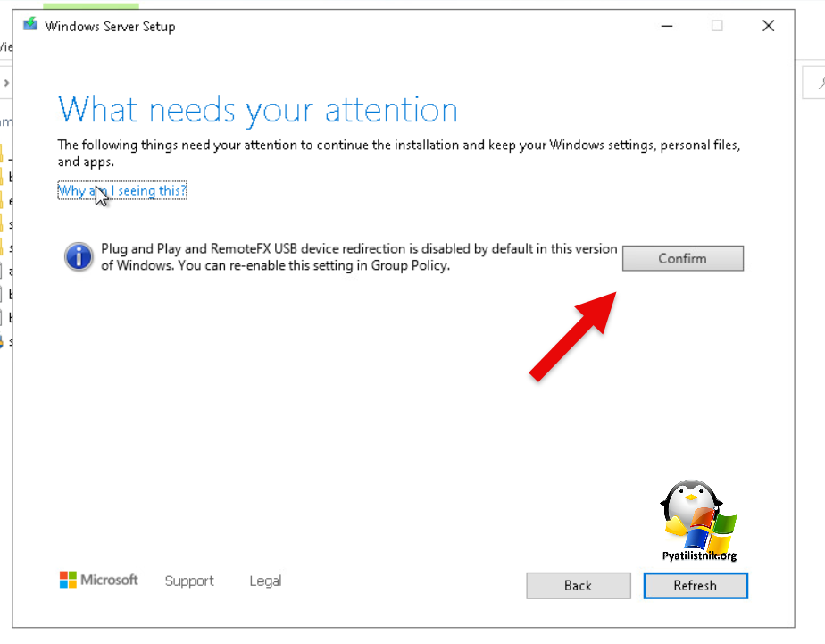
Task: Close the Windows Server Setup dialog
Action: tap(768, 26)
